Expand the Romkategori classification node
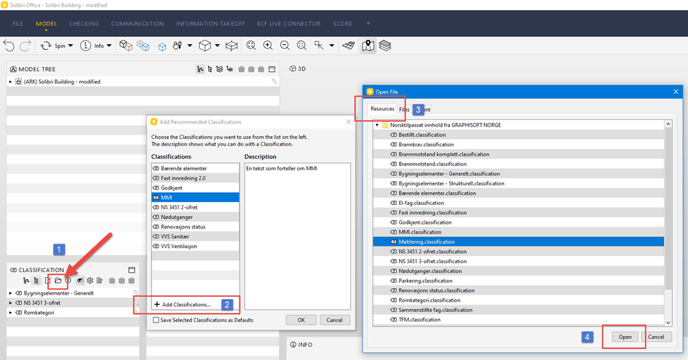 pos(11,313)
